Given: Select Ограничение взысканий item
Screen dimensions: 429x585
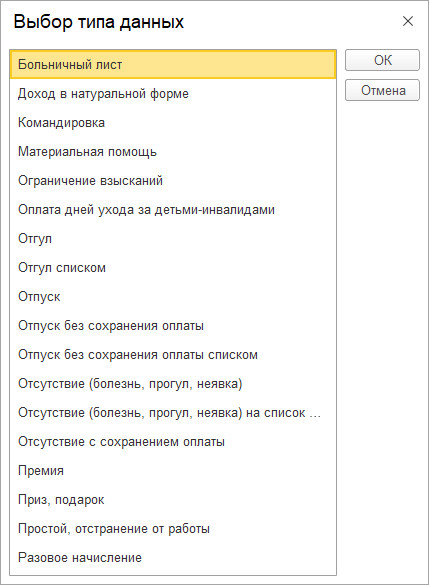Looking at the screenshot, I should (173, 181).
